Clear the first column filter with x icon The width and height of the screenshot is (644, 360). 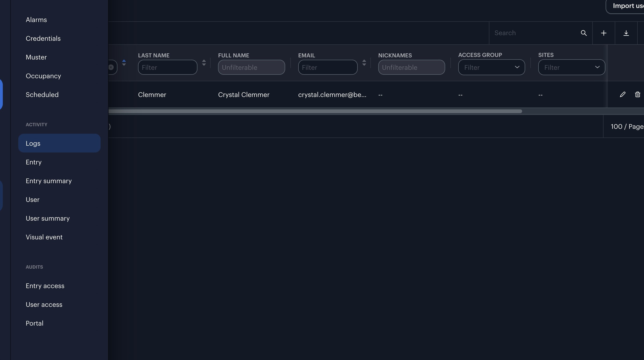(111, 67)
